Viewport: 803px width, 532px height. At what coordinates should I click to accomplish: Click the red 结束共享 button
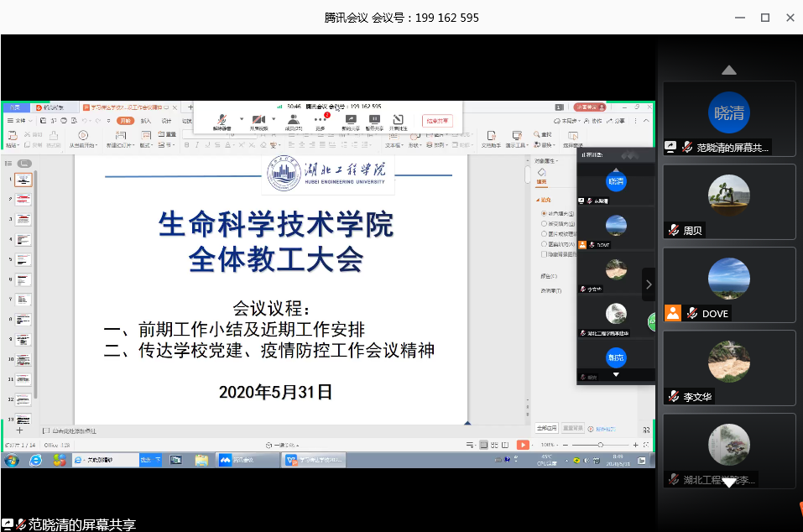[x=436, y=121]
